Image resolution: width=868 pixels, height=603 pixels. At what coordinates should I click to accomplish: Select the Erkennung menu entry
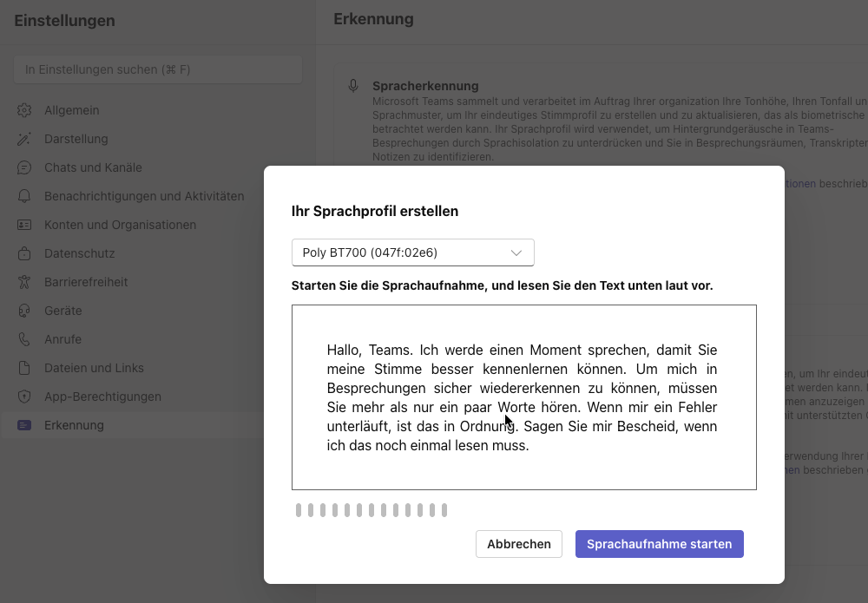(132, 425)
